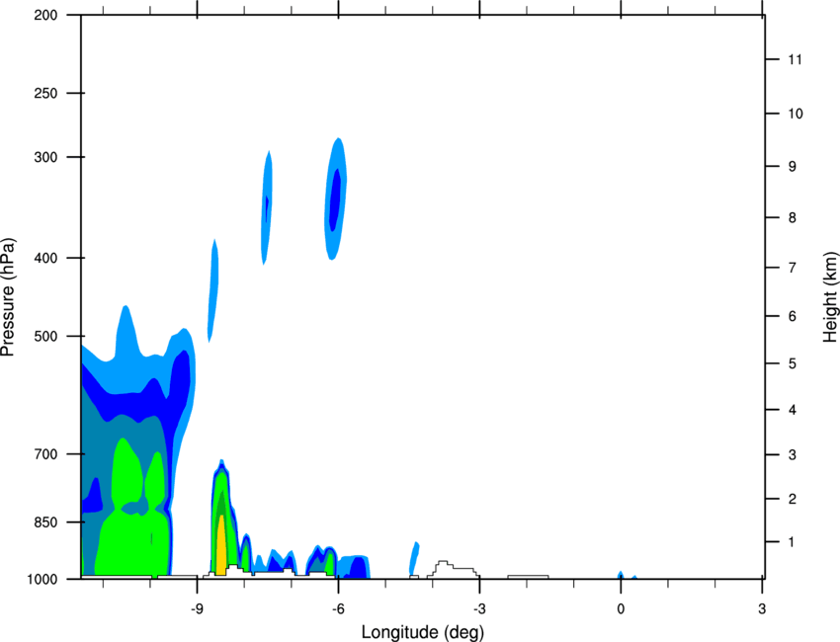Click the 1000 pressure tick label
The image size is (840, 642).
coord(42,579)
